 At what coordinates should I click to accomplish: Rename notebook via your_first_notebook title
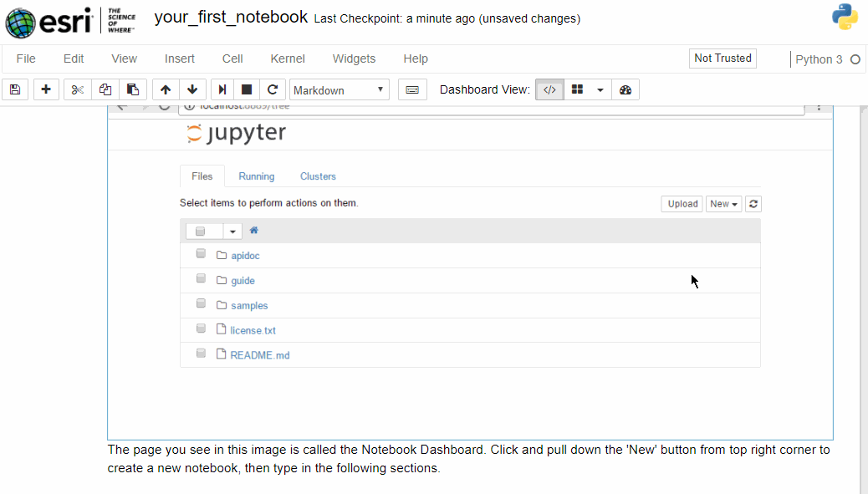pyautogui.click(x=231, y=18)
